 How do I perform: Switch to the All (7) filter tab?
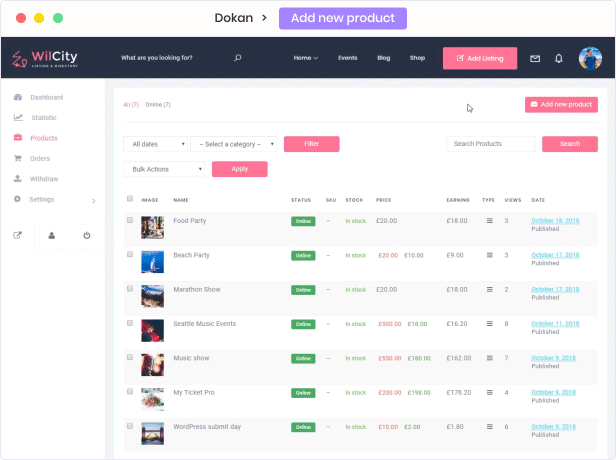131,104
